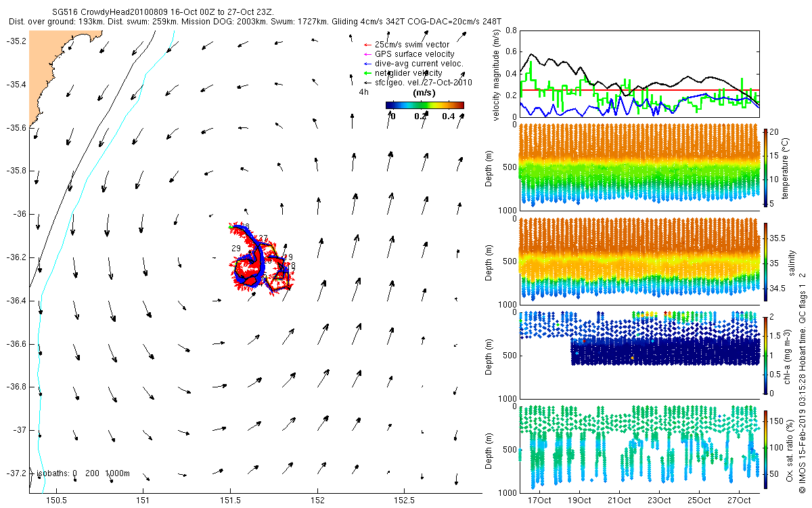Click the 'velocity magnitude (m/s)' axis label
812x508 pixels.
tap(496, 75)
